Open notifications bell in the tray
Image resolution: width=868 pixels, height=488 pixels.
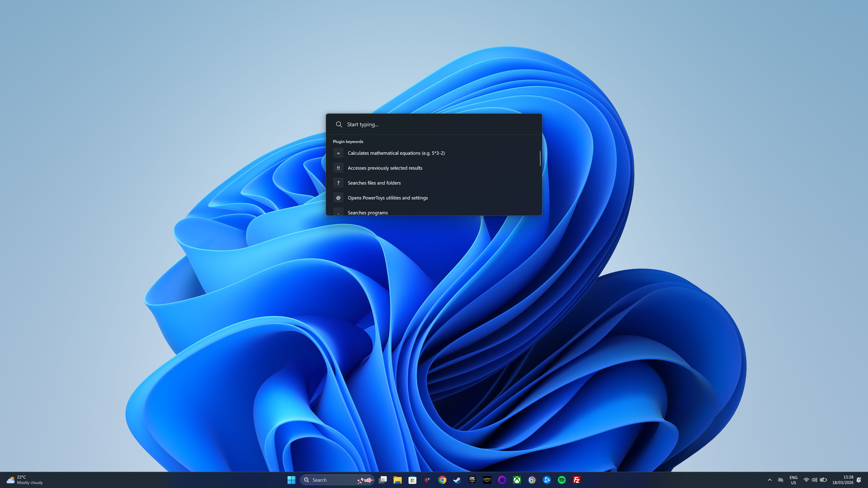[x=859, y=480]
